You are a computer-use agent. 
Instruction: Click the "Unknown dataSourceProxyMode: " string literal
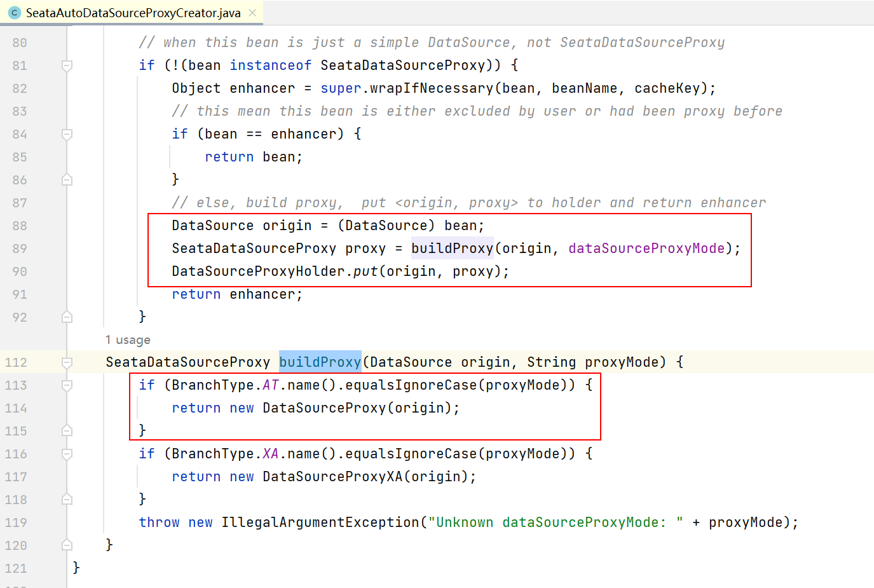[556, 523]
